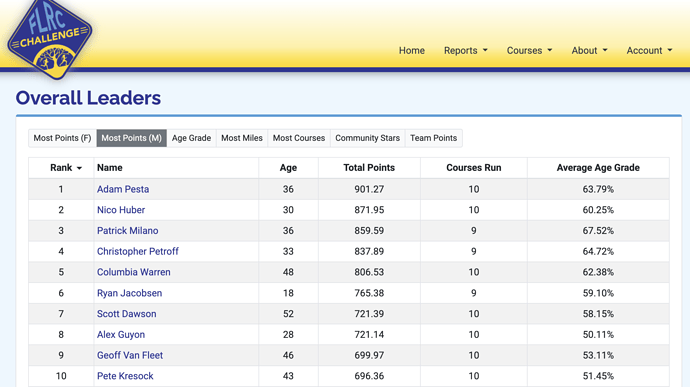Click the total points value 721.14
This screenshot has width=690, height=387.
[x=369, y=335]
